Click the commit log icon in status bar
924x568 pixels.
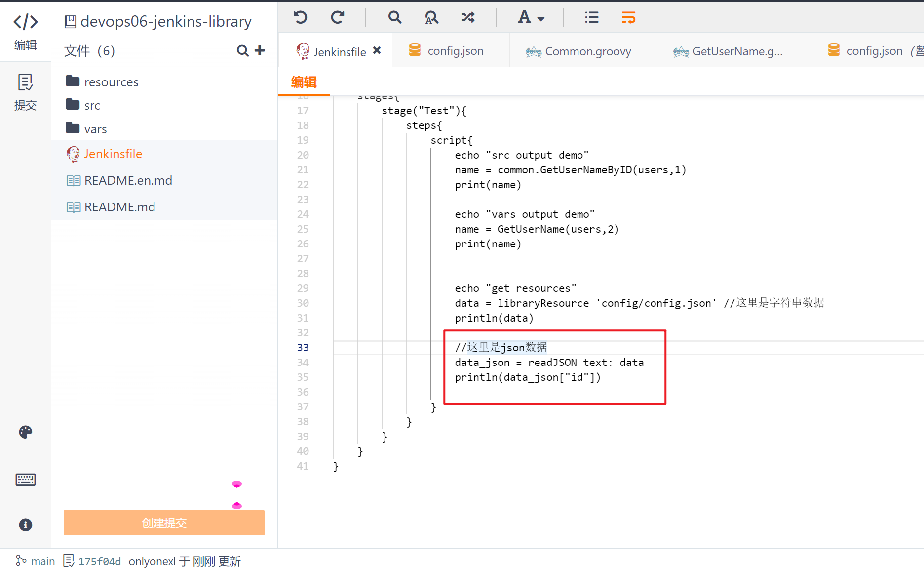(x=69, y=561)
